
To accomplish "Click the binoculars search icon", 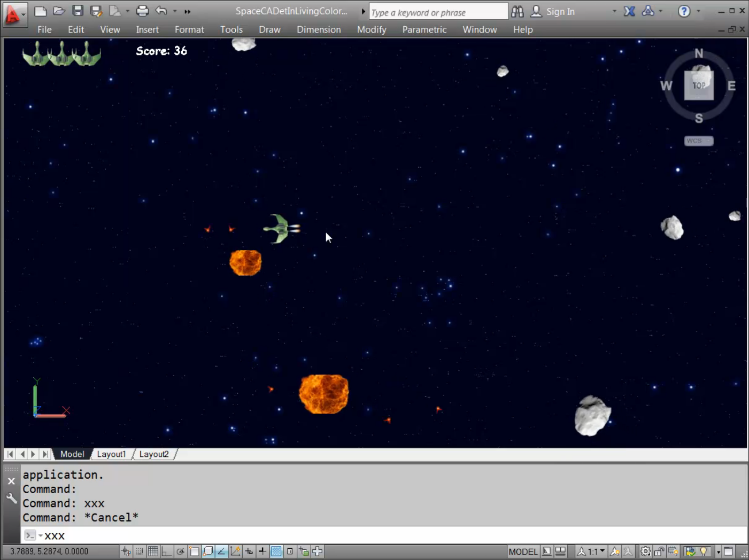I will [x=517, y=11].
